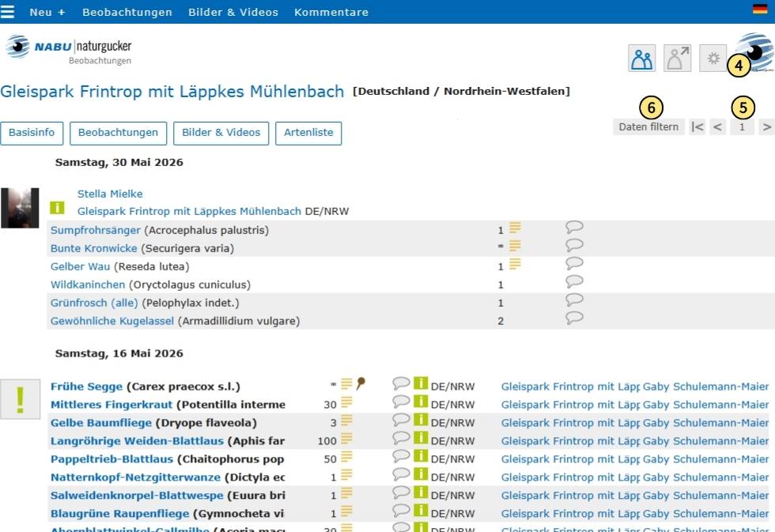Image resolution: width=775 pixels, height=532 pixels.
Task: Open Stella Mielke's profile picture
Action: point(20,208)
